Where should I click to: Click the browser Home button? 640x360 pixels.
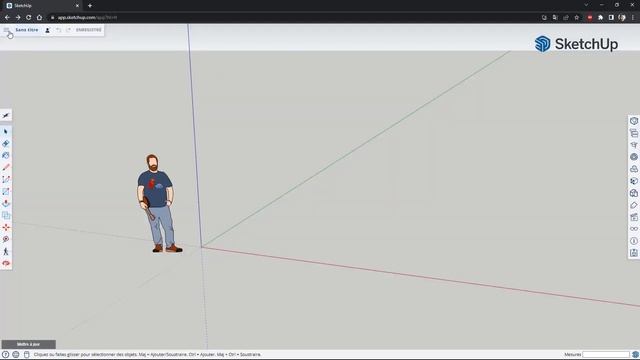click(x=39, y=18)
